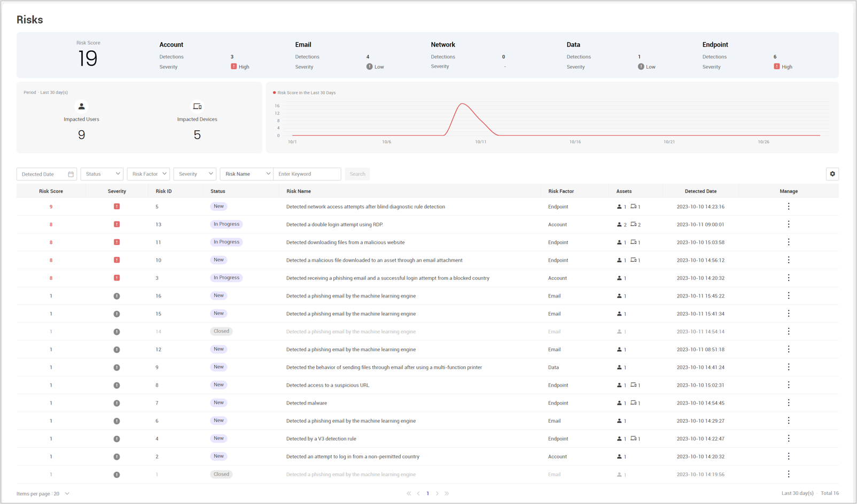Open manage menu for Risk ID 5
This screenshot has width=857, height=504.
[x=788, y=207]
